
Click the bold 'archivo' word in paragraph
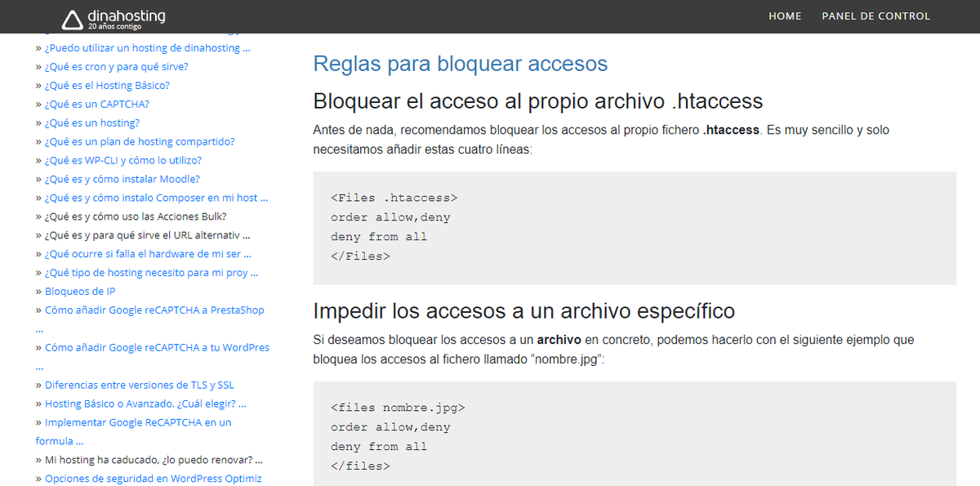tap(558, 340)
